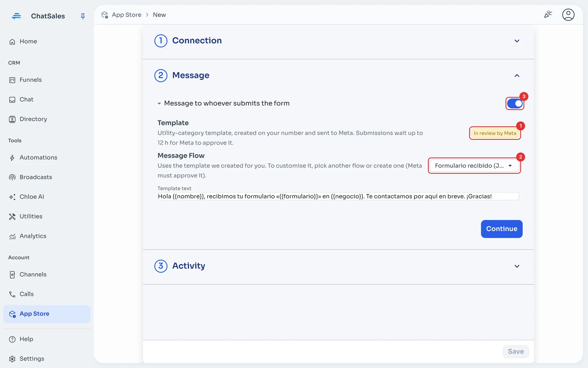Click the step 3 Activity number badge

coord(161,266)
